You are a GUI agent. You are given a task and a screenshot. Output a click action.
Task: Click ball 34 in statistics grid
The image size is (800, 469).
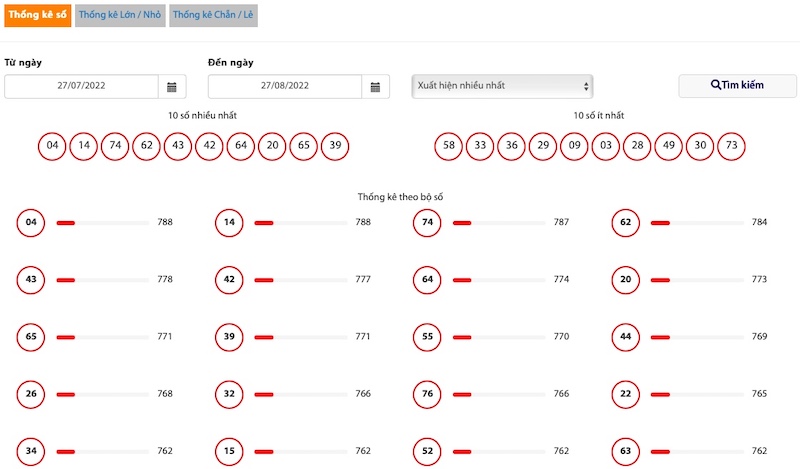pos(31,451)
